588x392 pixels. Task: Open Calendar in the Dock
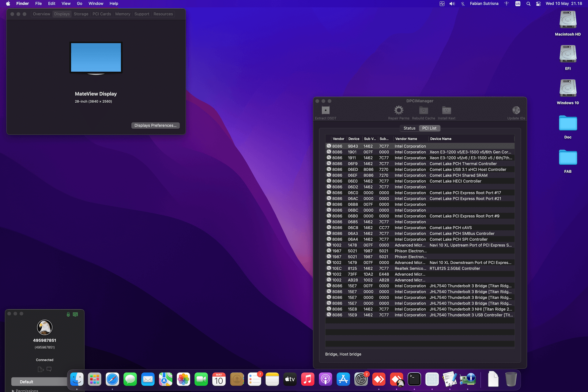point(219,379)
